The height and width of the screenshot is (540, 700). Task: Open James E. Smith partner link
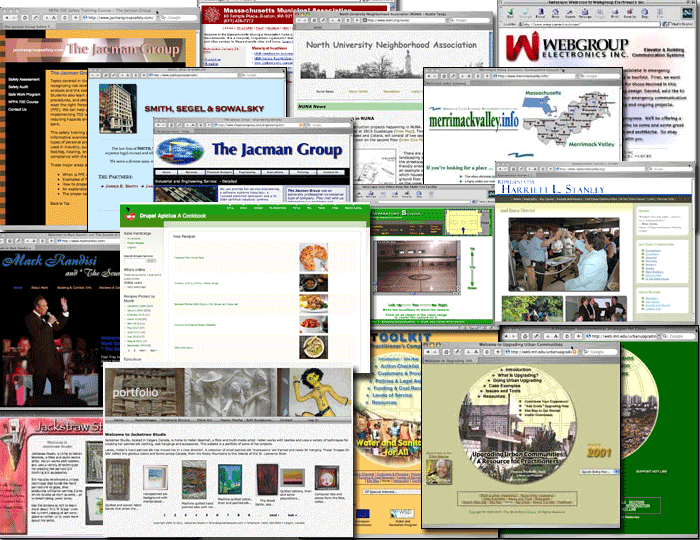click(x=121, y=186)
